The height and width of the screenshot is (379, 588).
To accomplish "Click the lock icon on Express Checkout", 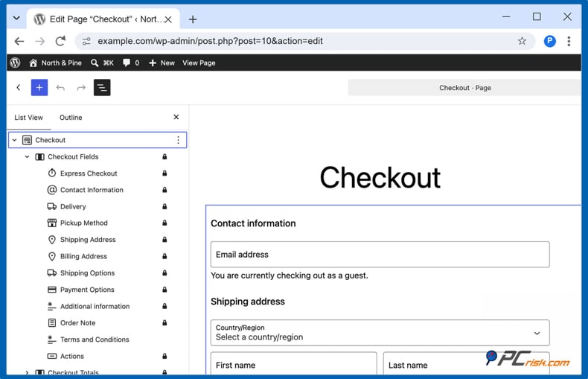I will pos(164,173).
